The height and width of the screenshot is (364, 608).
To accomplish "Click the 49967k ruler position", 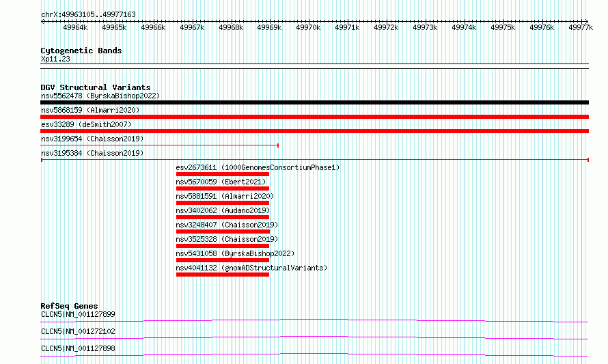I will pyautogui.click(x=192, y=27).
